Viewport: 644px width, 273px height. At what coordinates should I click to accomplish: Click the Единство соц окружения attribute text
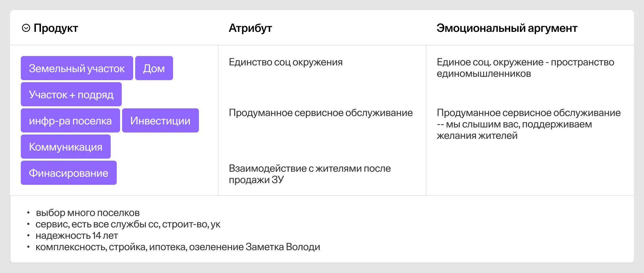(285, 62)
